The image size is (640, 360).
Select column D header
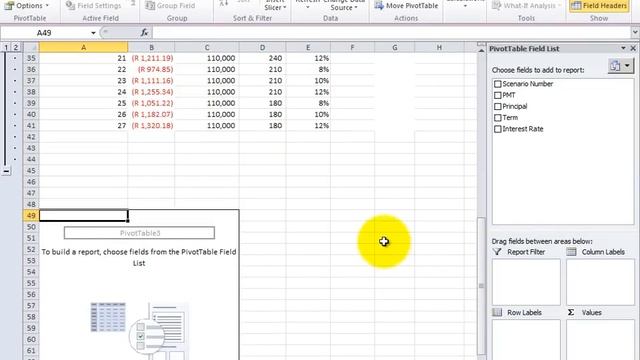pyautogui.click(x=262, y=47)
